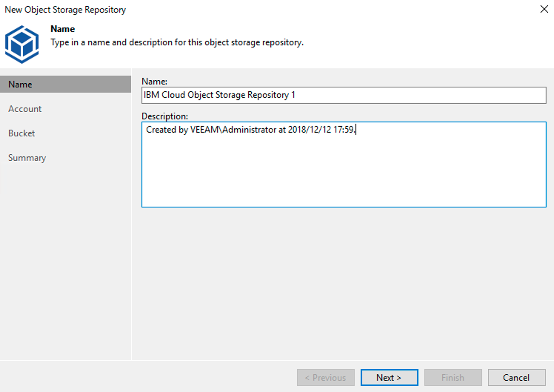Screen dimensions: 554x392
Task: Close the wizard with the X button
Action: click(544, 9)
